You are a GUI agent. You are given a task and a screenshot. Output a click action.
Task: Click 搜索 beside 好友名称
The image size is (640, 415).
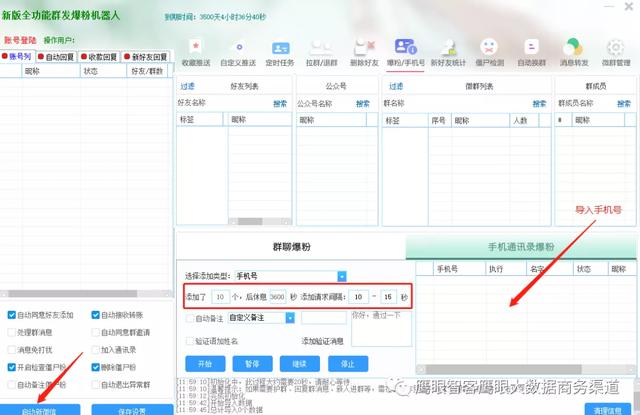pyautogui.click(x=280, y=104)
